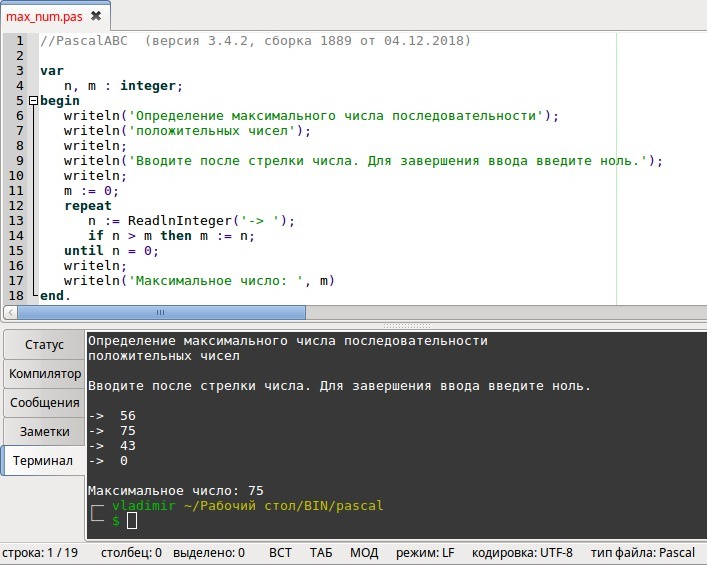Image resolution: width=707 pixels, height=565 pixels.
Task: Show the Сообщения panel tab
Action: (x=44, y=403)
